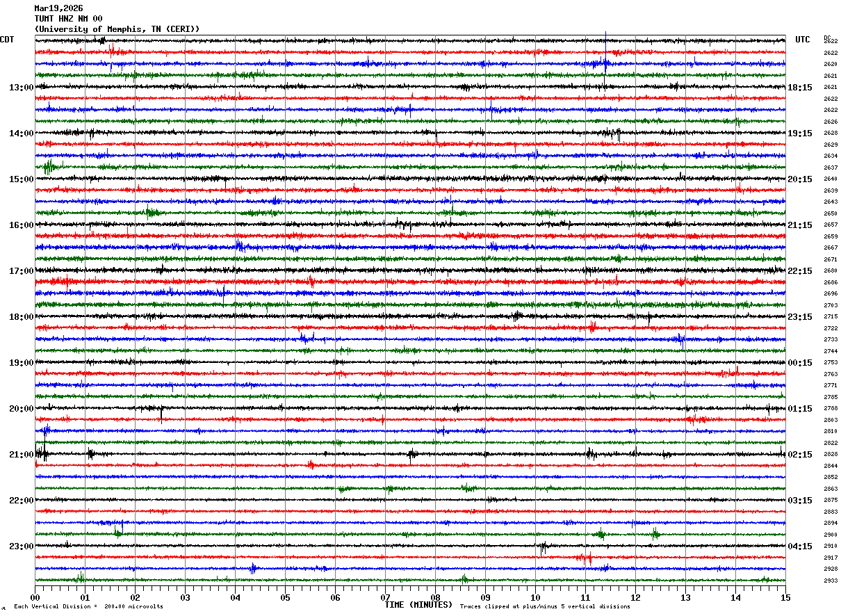
Task: Select the 18:15 UTC time label
Action: [x=800, y=88]
